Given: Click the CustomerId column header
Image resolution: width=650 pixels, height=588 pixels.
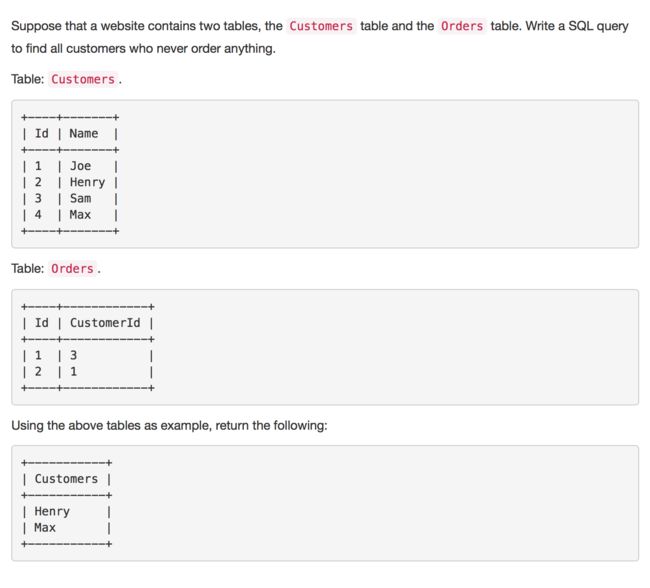Looking at the screenshot, I should [x=105, y=323].
